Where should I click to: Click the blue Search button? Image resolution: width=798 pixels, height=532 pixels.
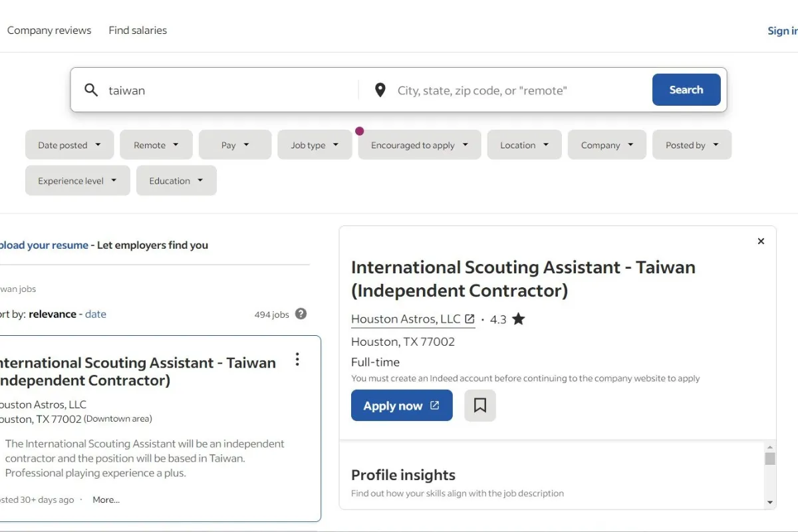[x=686, y=90]
